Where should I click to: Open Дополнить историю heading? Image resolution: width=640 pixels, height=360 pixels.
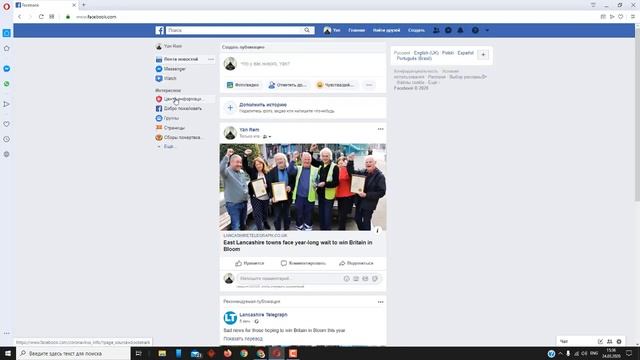point(263,105)
